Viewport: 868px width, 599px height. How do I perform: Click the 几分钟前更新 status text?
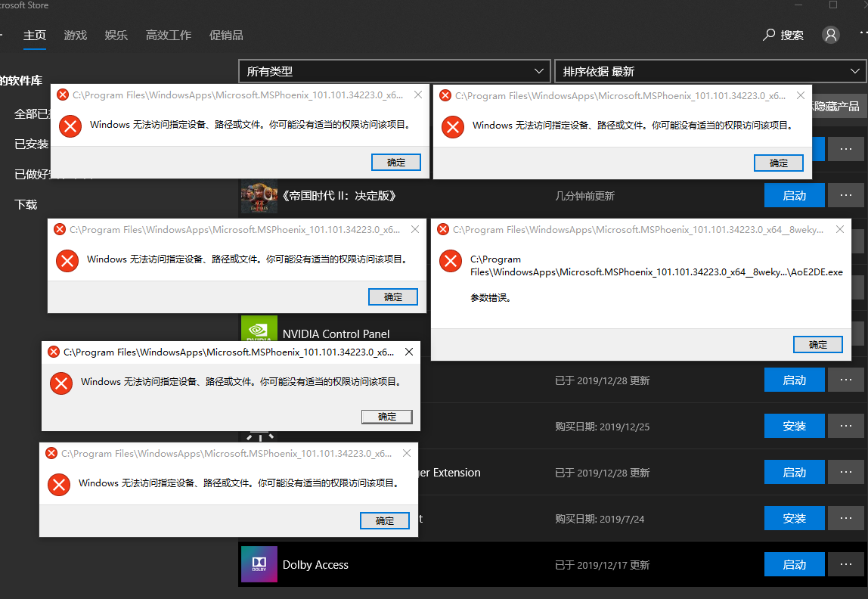[584, 196]
